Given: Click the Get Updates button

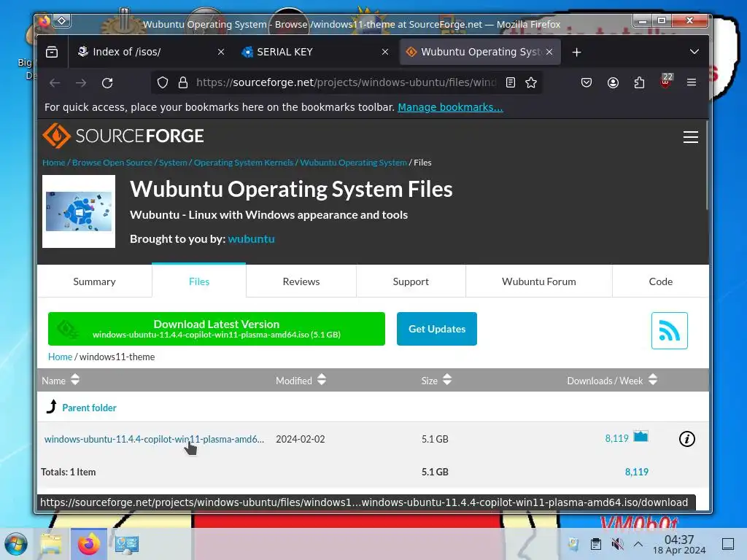Looking at the screenshot, I should pyautogui.click(x=436, y=329).
